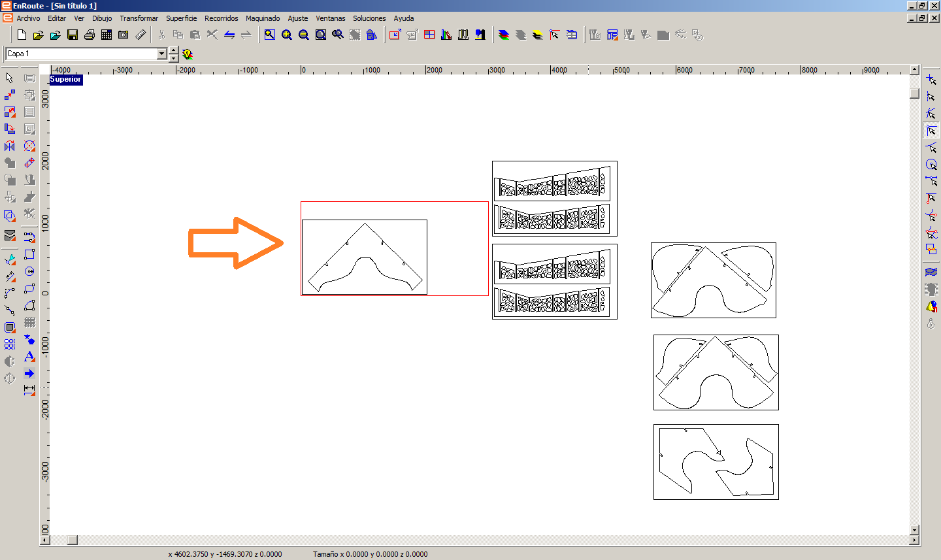Open the Recorridos menu
Viewport: 941px width, 560px height.
(222, 18)
